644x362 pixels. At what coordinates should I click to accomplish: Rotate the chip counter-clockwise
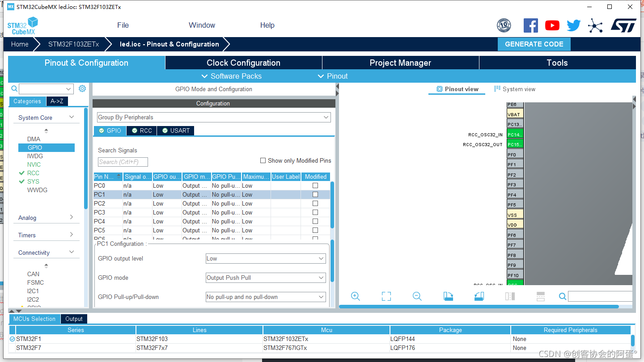(479, 296)
